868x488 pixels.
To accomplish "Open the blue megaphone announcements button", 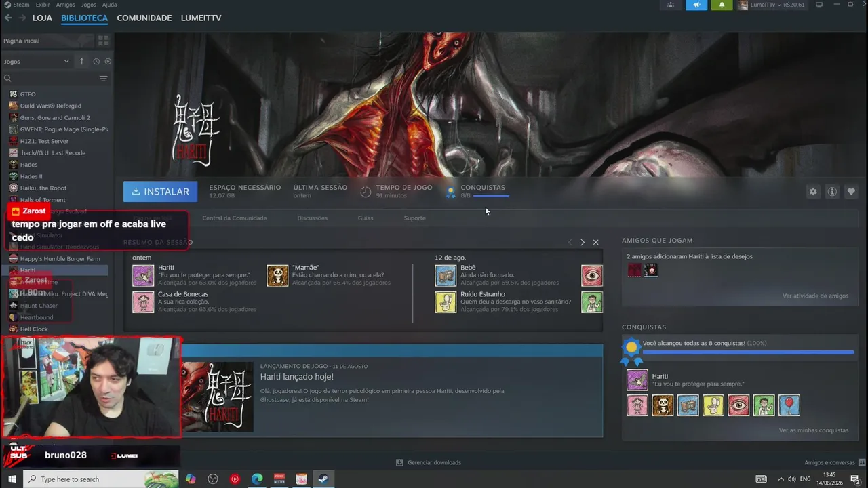I will pos(696,5).
